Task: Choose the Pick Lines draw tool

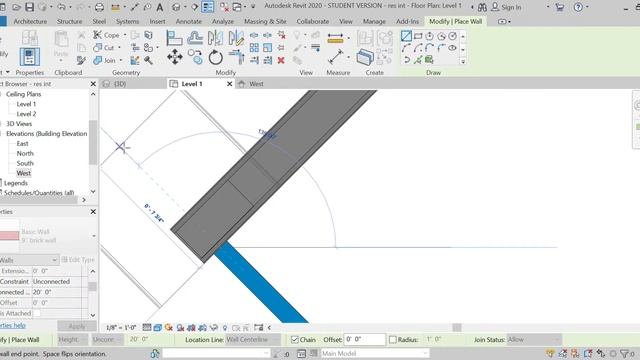Action: coord(418,60)
